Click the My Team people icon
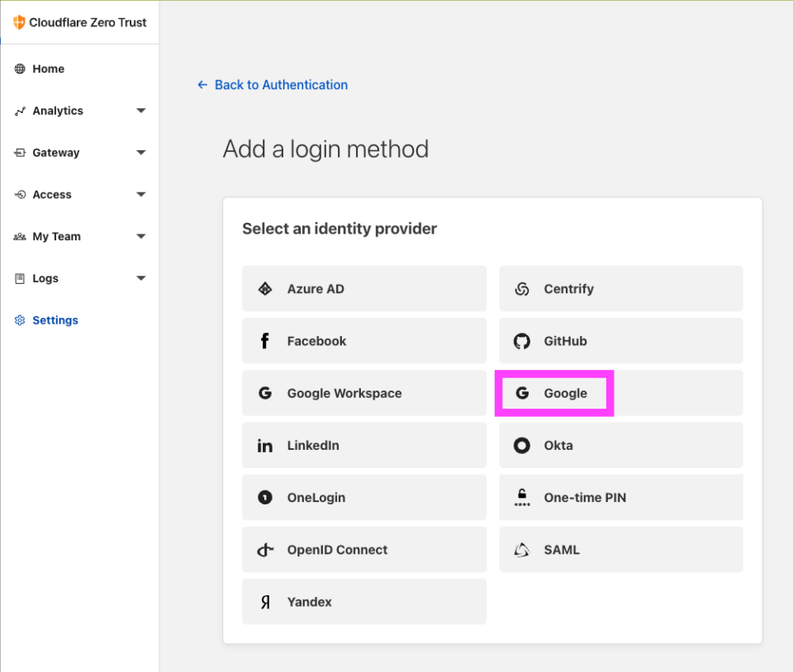Image resolution: width=793 pixels, height=672 pixels. coord(20,236)
